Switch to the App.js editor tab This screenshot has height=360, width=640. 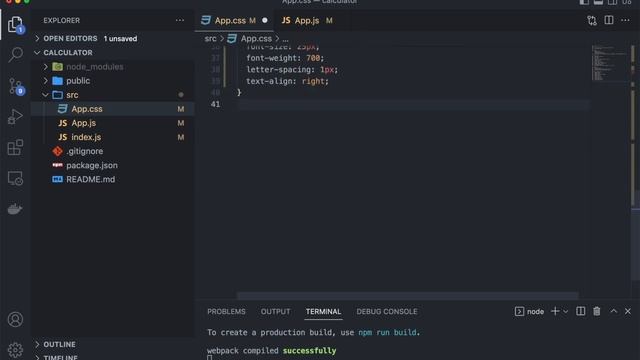[307, 20]
